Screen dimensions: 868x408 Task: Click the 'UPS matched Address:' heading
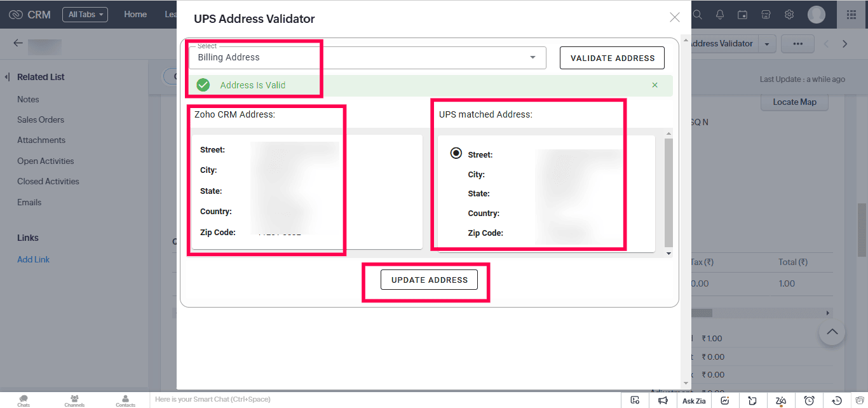pyautogui.click(x=485, y=114)
